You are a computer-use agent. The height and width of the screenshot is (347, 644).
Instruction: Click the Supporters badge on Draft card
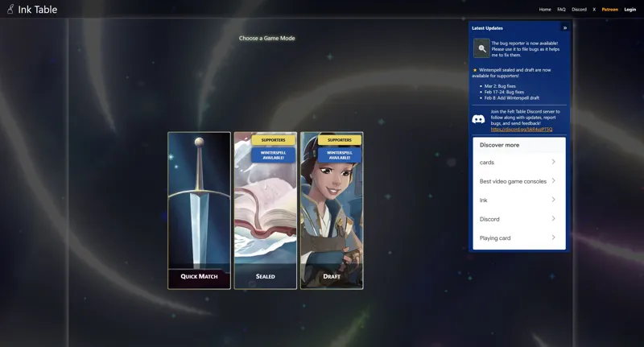340,140
